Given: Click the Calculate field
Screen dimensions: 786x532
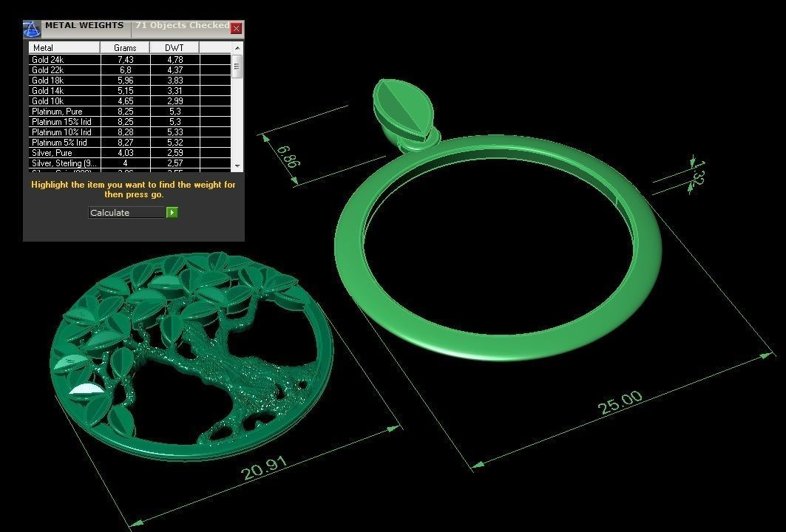Looking at the screenshot, I should pyautogui.click(x=126, y=213).
